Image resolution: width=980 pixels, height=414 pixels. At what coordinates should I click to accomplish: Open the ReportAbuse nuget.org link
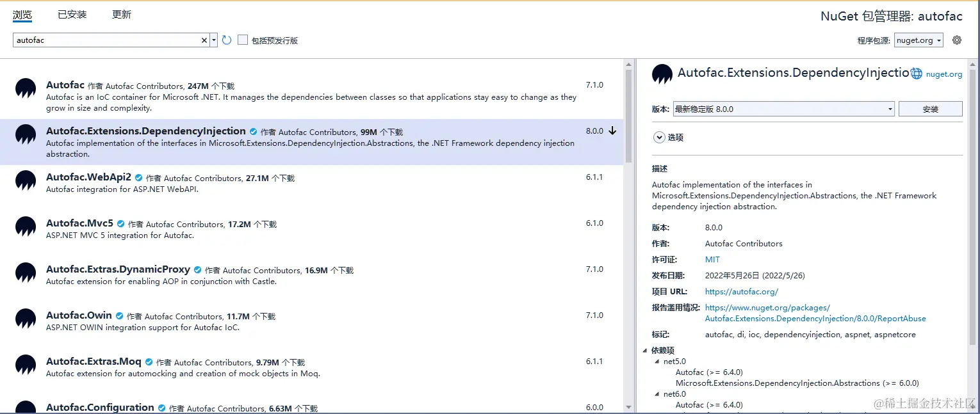pos(815,313)
